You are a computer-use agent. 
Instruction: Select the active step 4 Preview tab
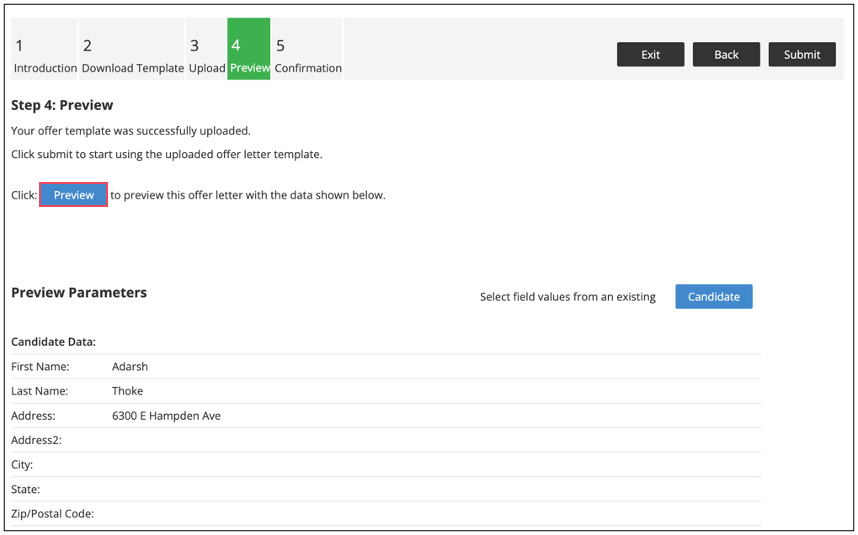249,49
